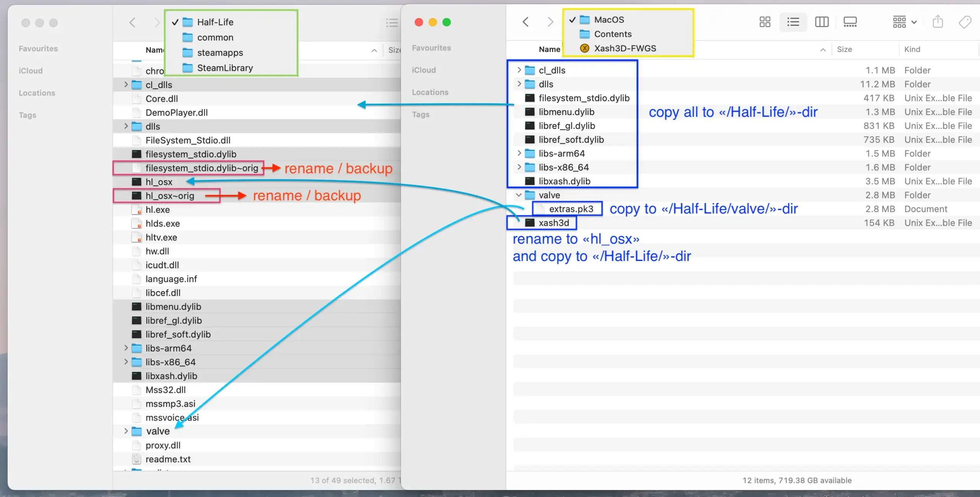Select xash3d executable icon in right window

pos(529,223)
